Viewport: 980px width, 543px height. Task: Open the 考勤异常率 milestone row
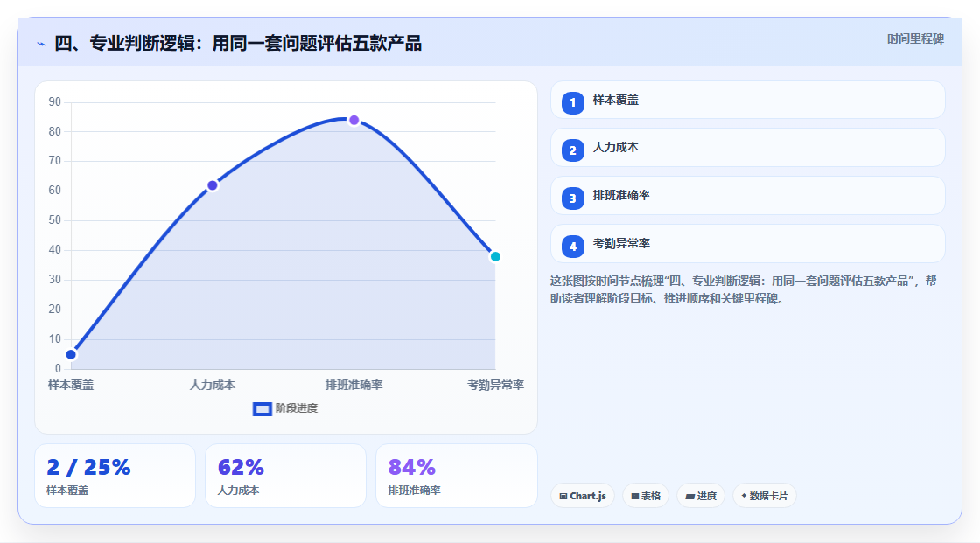[747, 244]
